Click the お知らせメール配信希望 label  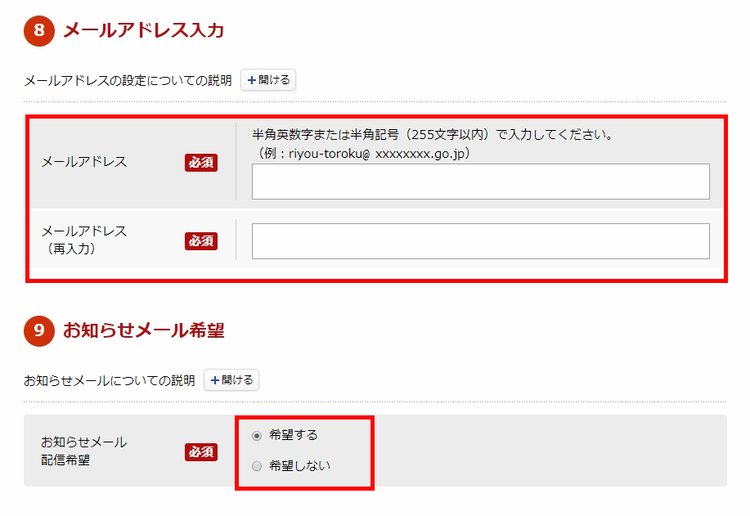(84, 451)
